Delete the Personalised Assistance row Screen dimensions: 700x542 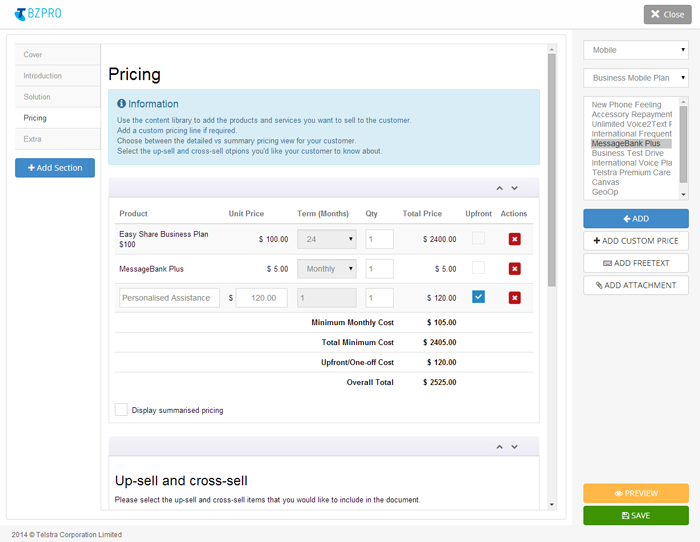(514, 298)
